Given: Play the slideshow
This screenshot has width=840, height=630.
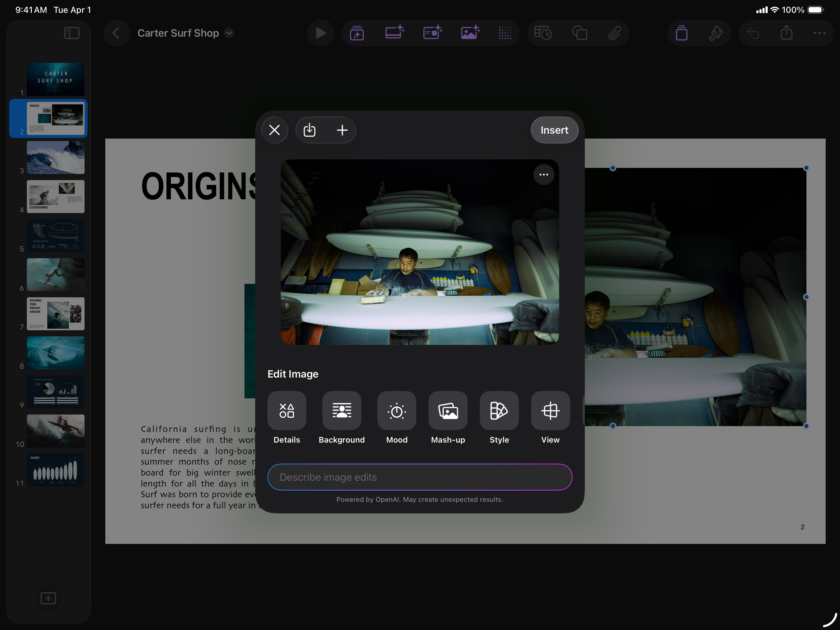Looking at the screenshot, I should (x=320, y=33).
